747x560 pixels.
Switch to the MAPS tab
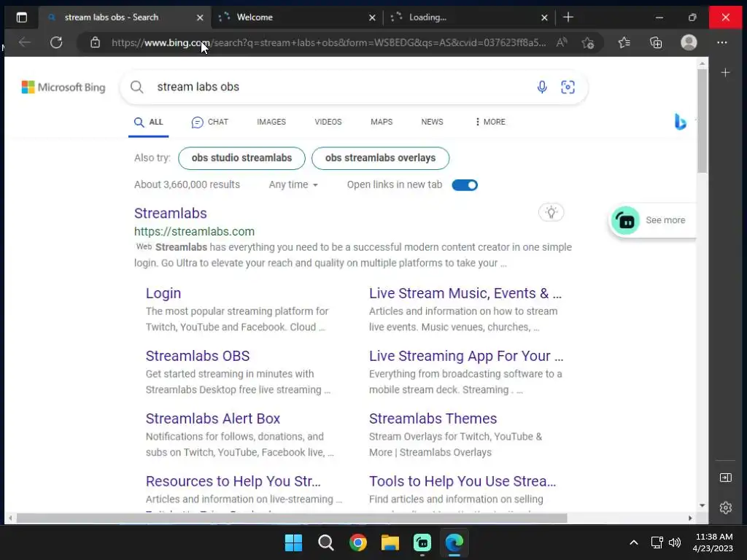[381, 122]
